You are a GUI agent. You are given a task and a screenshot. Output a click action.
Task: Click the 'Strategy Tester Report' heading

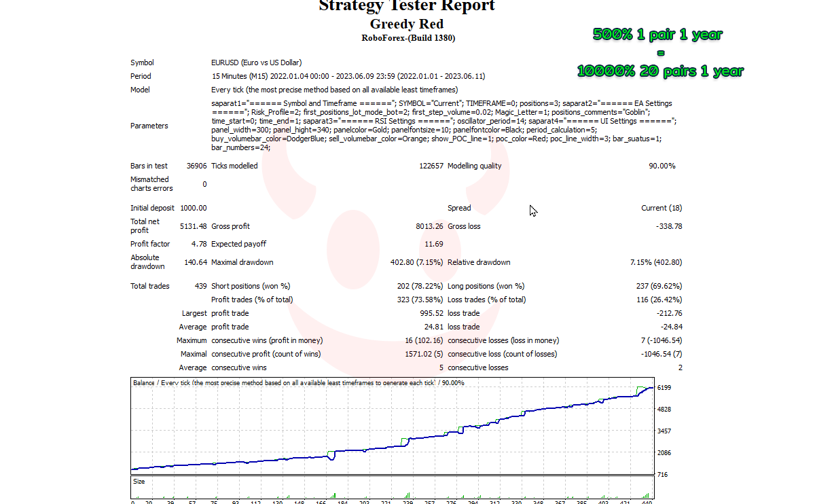click(407, 6)
